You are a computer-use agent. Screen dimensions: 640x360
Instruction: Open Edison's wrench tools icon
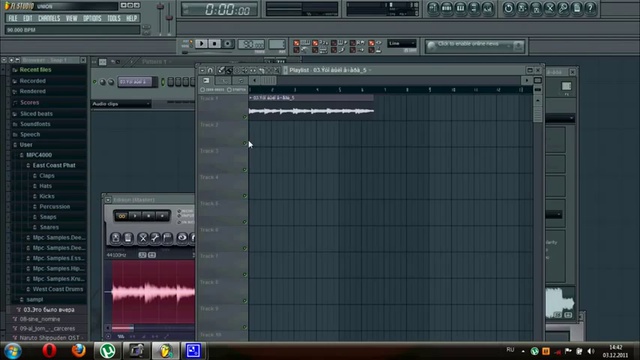point(155,238)
